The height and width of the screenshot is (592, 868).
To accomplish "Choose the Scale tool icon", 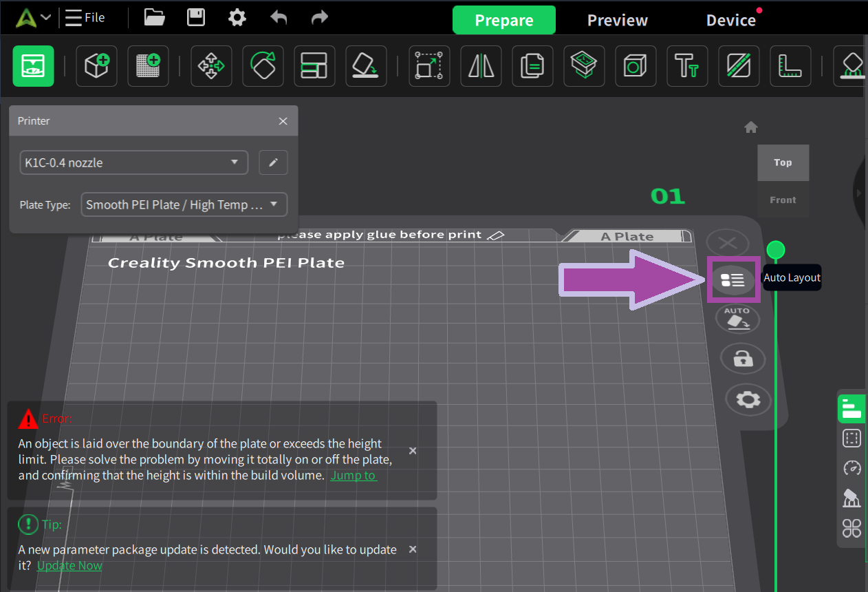I will (429, 66).
